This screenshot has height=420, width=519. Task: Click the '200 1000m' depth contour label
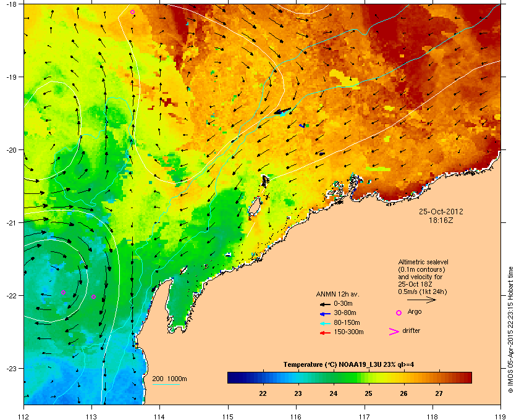click(x=169, y=379)
